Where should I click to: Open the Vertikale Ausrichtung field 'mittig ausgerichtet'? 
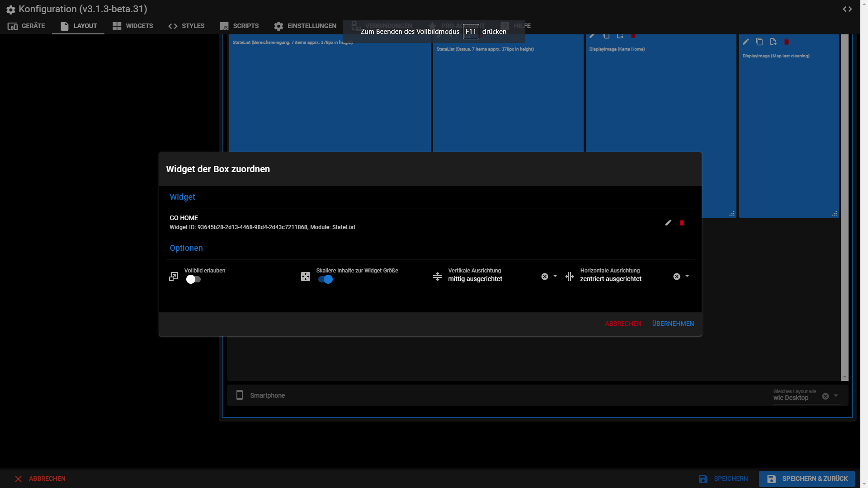[496, 276]
